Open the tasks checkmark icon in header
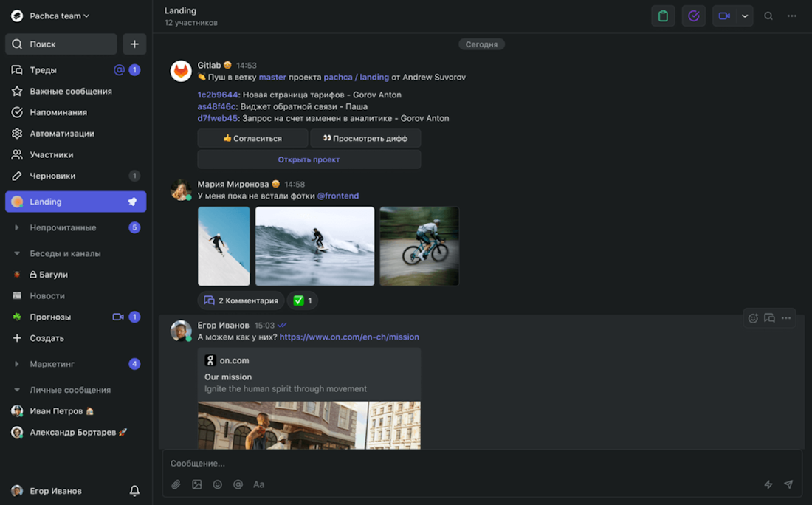 coord(693,16)
